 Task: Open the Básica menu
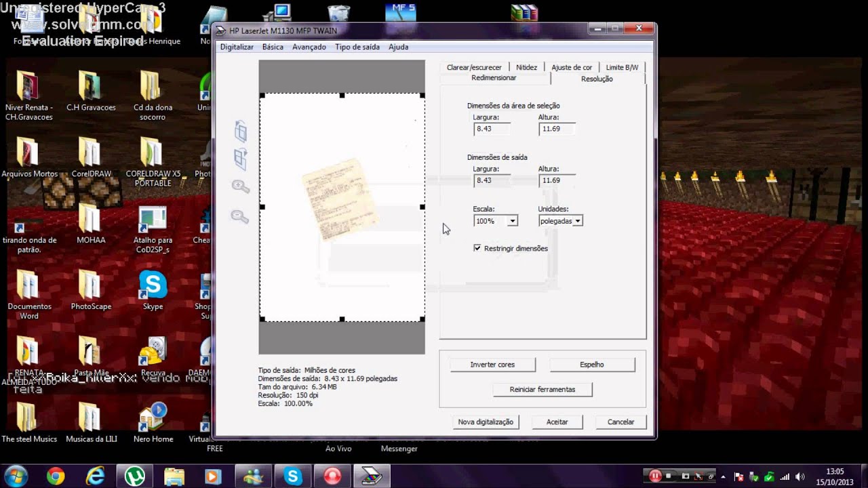coord(273,47)
